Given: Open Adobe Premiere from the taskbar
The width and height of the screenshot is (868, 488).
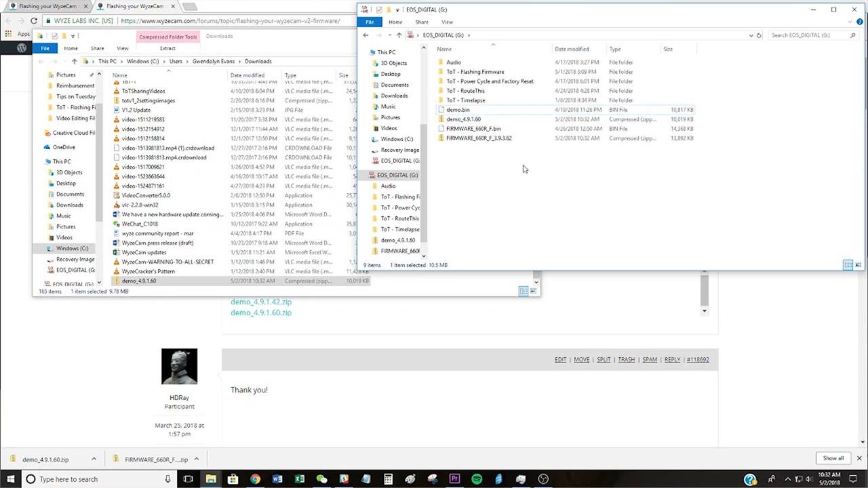Looking at the screenshot, I should pos(454,479).
